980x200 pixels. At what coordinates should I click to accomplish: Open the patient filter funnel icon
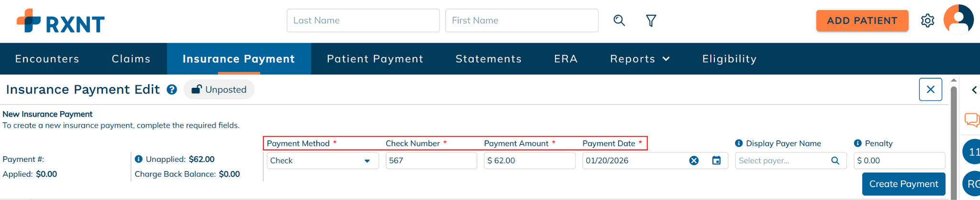(651, 21)
